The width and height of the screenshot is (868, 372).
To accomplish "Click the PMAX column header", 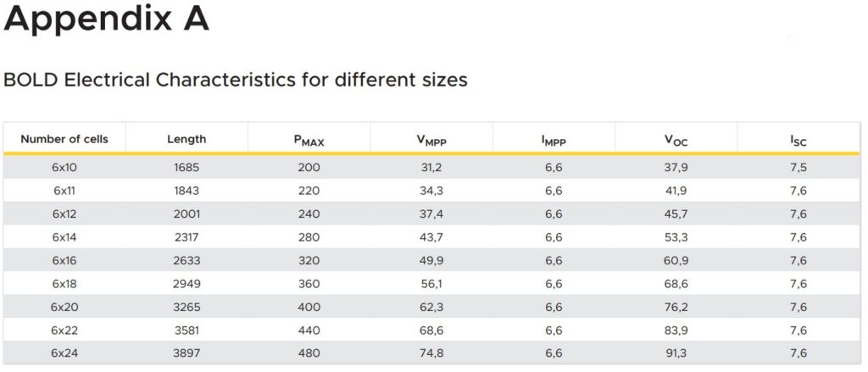I will click(x=309, y=141).
